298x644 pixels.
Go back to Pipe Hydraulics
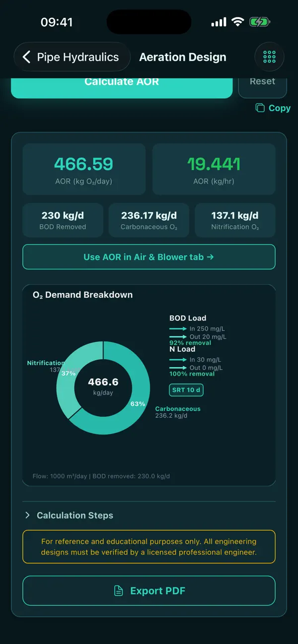tap(72, 57)
